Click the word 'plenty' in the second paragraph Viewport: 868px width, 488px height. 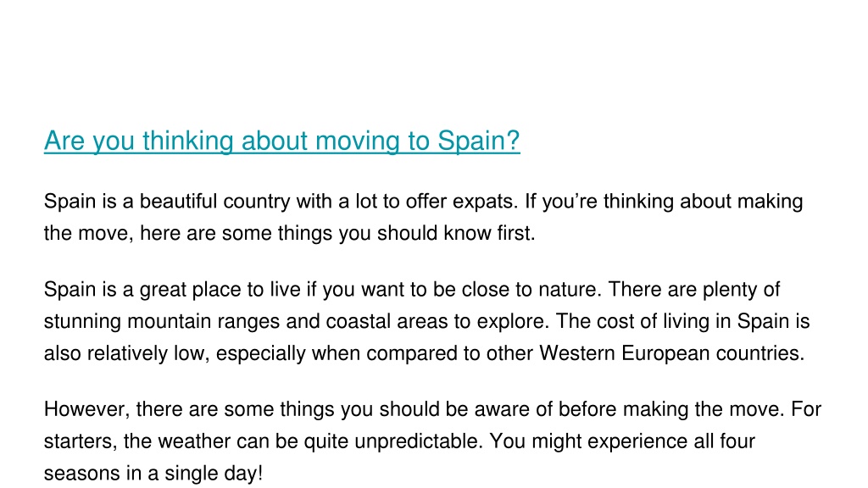tap(732, 290)
